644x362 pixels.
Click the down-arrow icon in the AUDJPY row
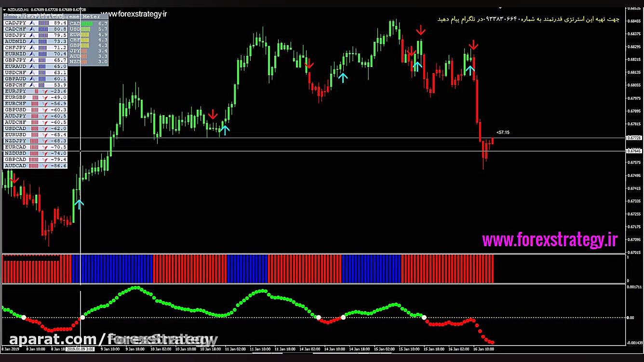(46, 116)
